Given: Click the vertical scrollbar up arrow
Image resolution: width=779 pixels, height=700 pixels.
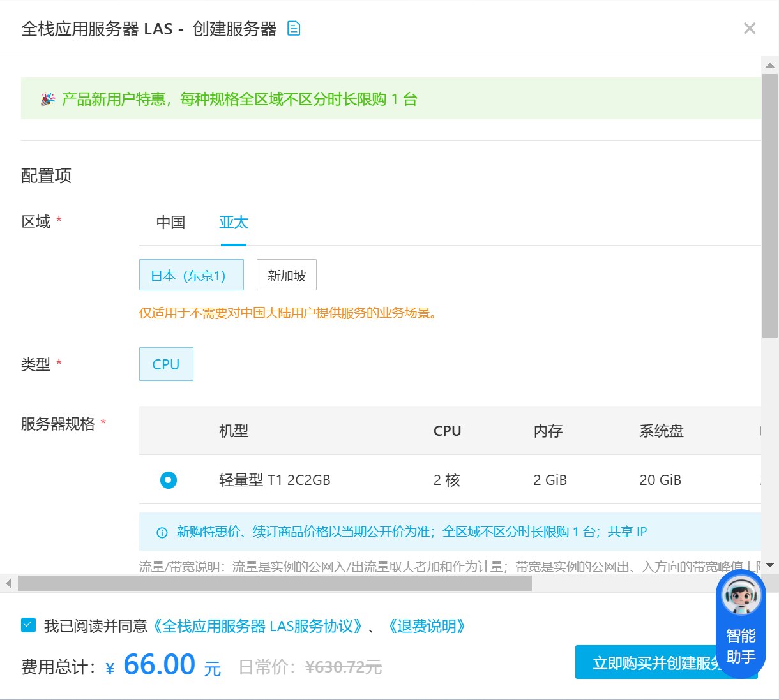Looking at the screenshot, I should tap(770, 64).
